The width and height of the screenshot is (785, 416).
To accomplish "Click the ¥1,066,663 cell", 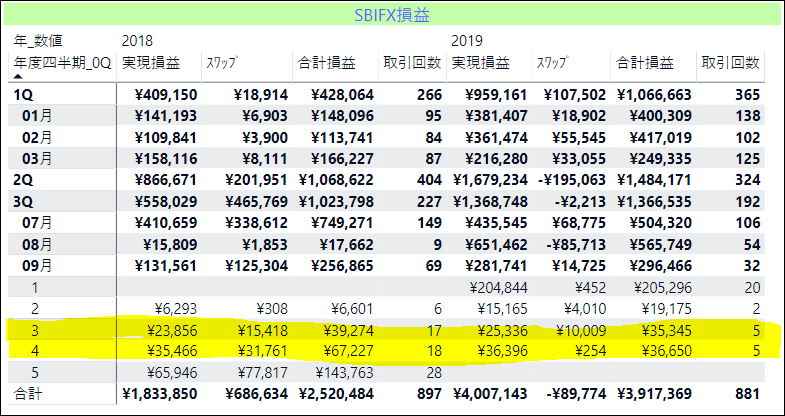I will pyautogui.click(x=654, y=95).
